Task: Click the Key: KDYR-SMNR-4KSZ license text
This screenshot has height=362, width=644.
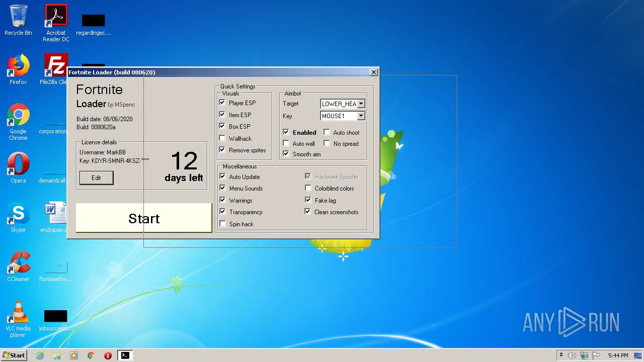Action: pyautogui.click(x=114, y=161)
